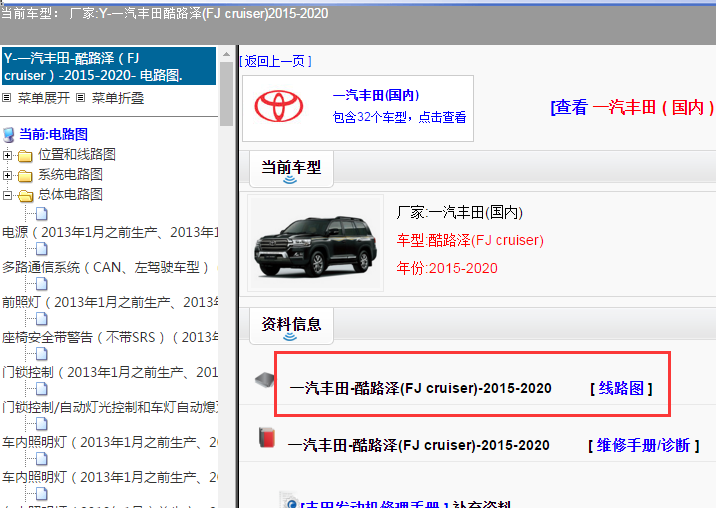716x508 pixels.
Task: Open 前照灯（2013年1月之前生产 entry
Action: tap(110, 302)
